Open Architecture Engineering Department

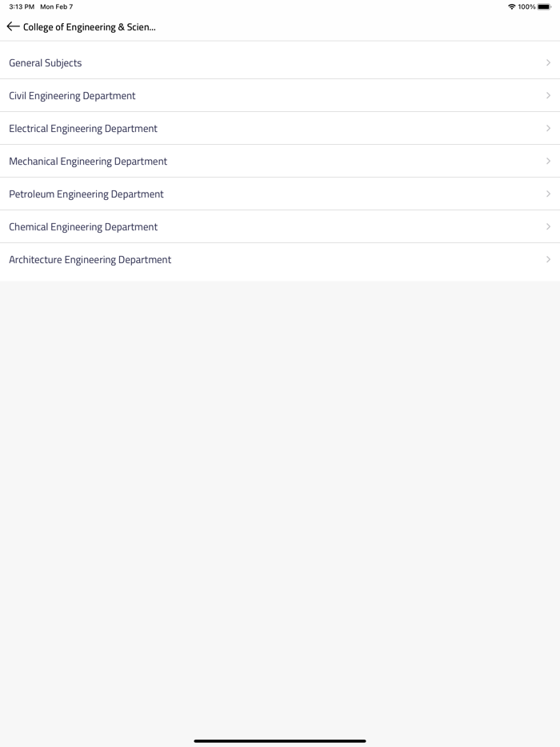pos(90,260)
